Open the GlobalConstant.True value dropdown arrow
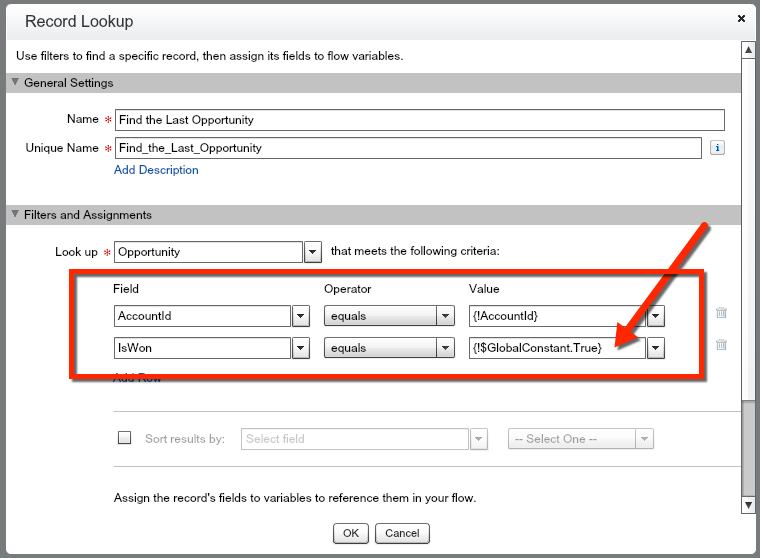 click(x=656, y=348)
